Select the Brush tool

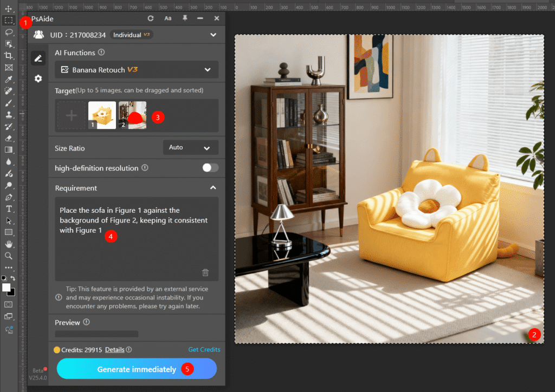(8, 102)
